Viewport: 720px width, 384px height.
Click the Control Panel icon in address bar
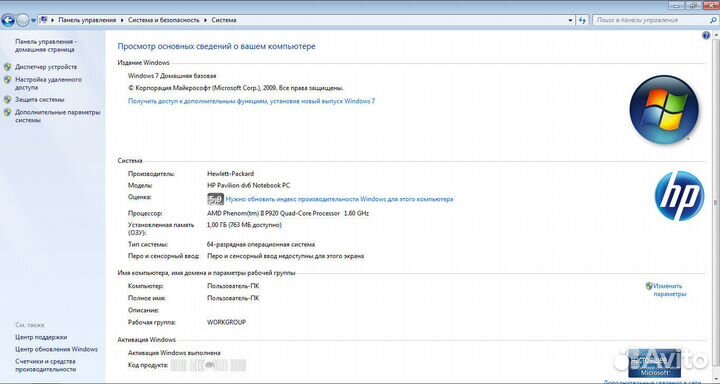point(44,20)
